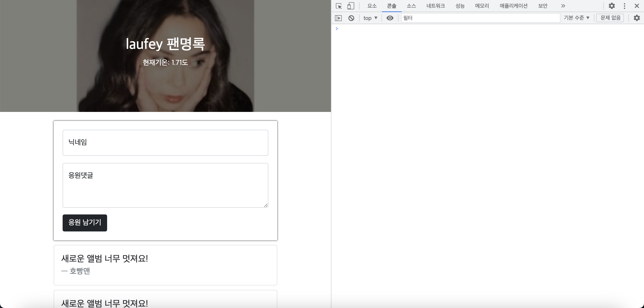Clear the console icon
644x308 pixels.
click(351, 18)
